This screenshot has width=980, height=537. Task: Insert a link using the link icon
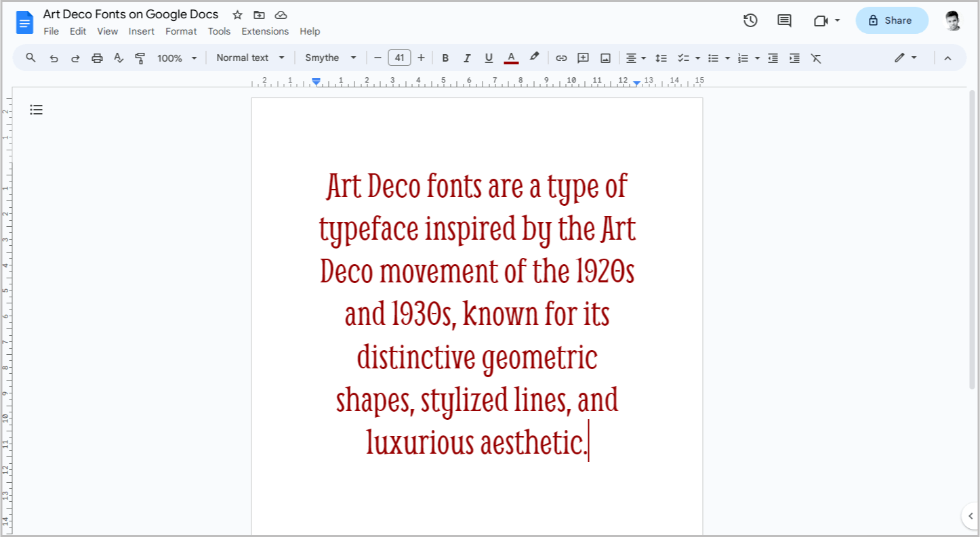click(x=561, y=58)
